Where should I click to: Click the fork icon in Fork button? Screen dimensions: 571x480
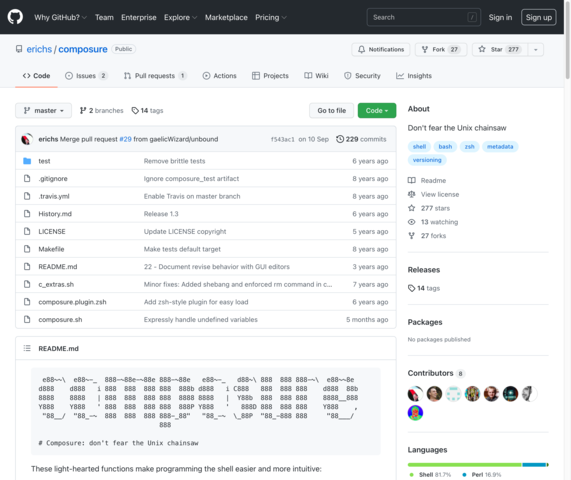(425, 49)
